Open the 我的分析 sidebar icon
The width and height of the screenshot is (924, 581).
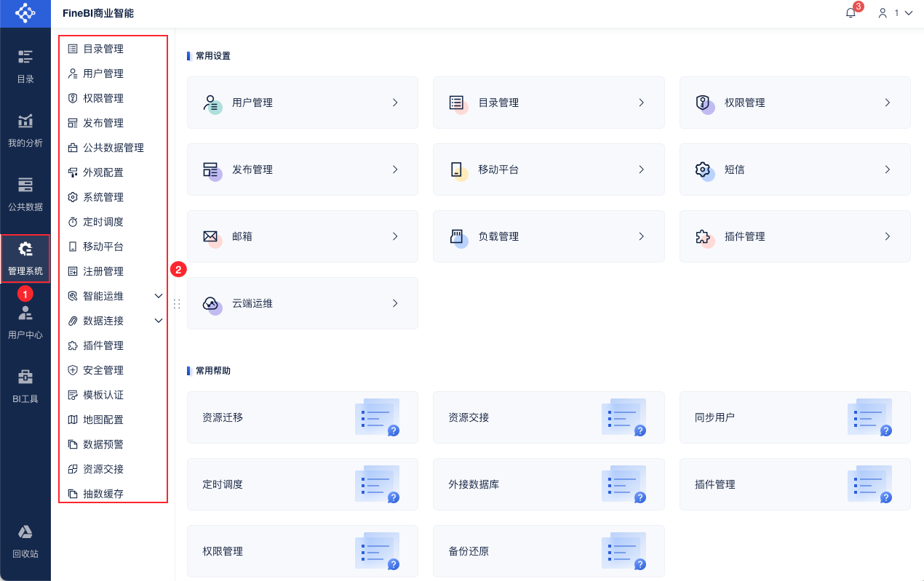[25, 121]
